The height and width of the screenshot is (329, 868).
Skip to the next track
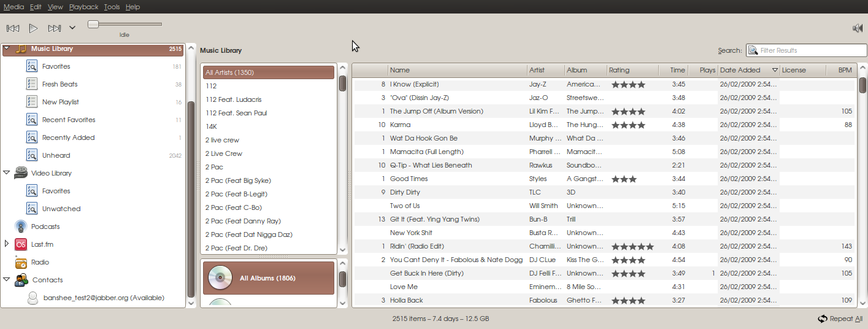tap(55, 28)
